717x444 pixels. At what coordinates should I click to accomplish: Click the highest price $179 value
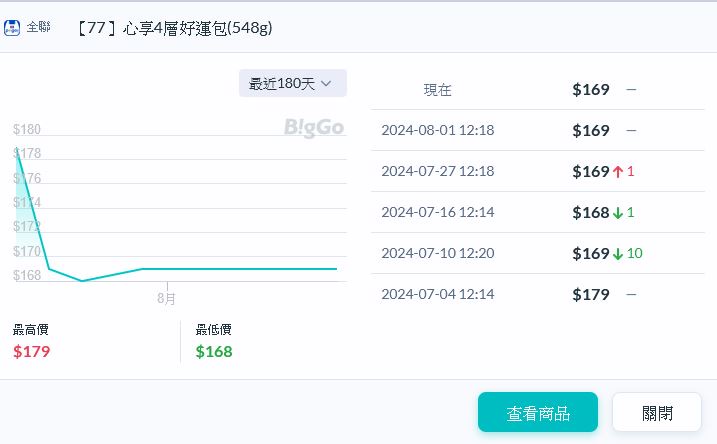click(x=31, y=351)
